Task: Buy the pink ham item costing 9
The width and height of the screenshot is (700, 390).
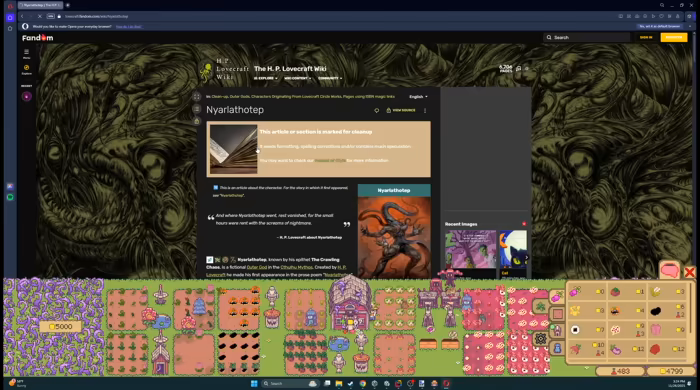Action: point(667,330)
